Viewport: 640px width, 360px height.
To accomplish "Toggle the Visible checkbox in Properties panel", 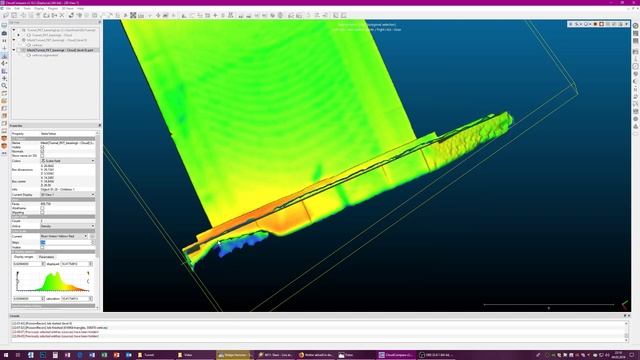I will [42, 147].
